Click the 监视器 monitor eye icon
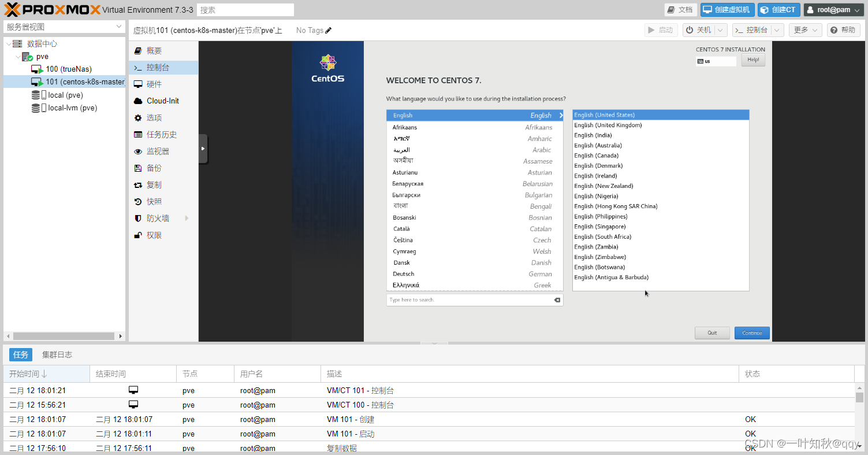Screen dimensions: 868x455 [x=138, y=151]
